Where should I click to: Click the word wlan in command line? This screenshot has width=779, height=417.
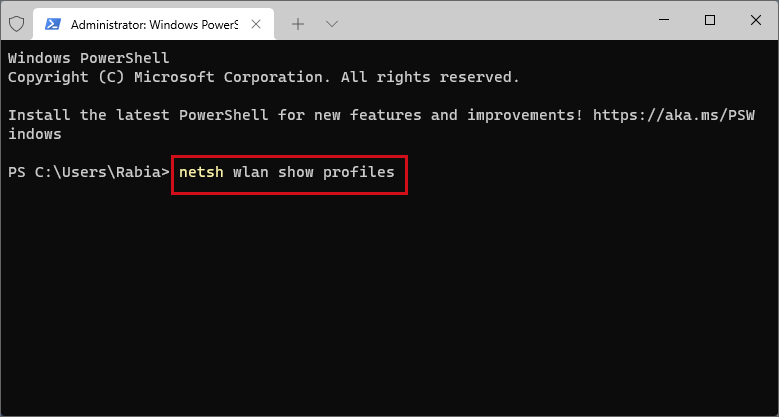250,172
